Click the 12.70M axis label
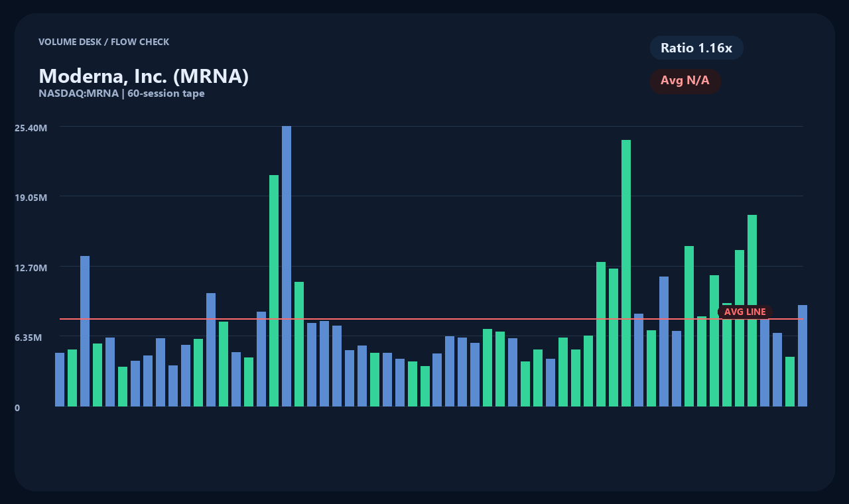 pos(31,267)
